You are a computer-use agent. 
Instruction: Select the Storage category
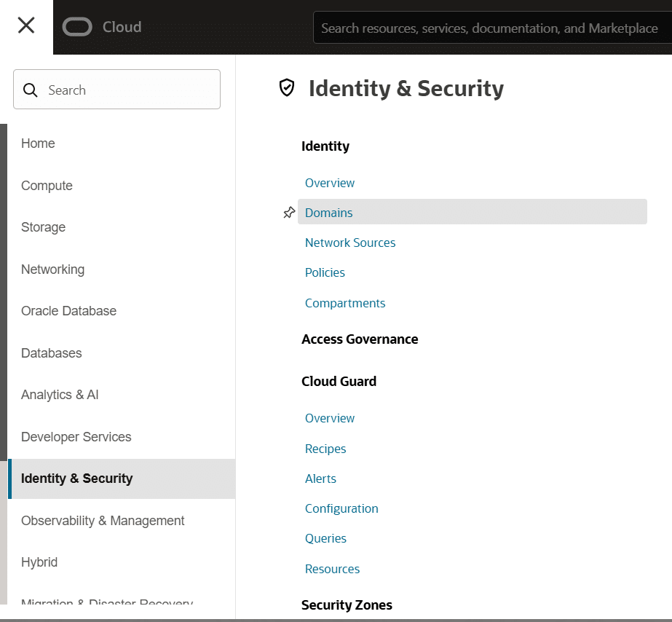click(x=43, y=227)
